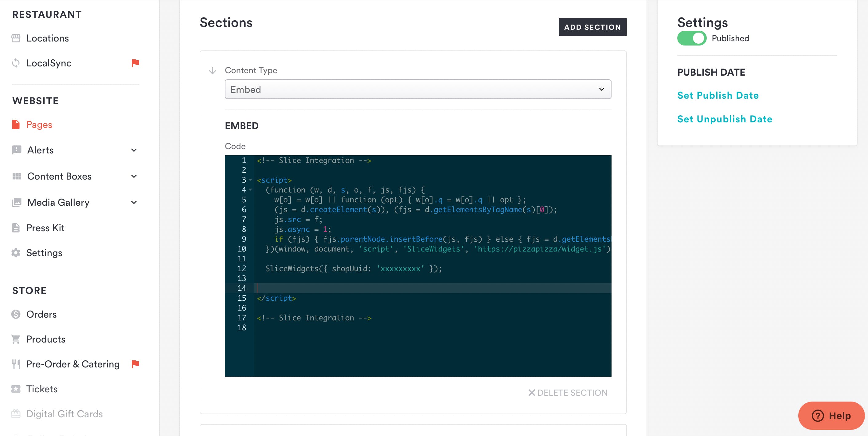Collapse code fold arrow on line 4

coord(250,190)
